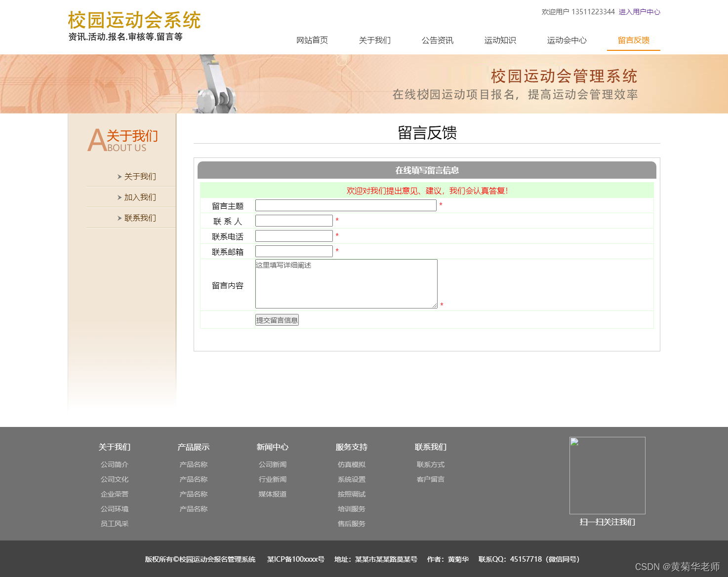Image resolution: width=728 pixels, height=577 pixels.
Task: Click the welcome user text 13511223344
Action: tap(593, 12)
